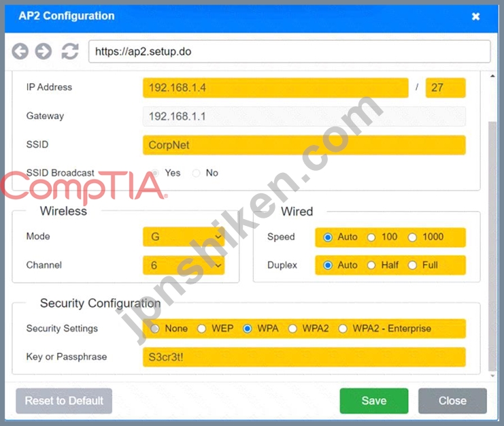Viewport: 504px width, 426px height.
Task: Click the URL address bar
Action: [x=290, y=52]
